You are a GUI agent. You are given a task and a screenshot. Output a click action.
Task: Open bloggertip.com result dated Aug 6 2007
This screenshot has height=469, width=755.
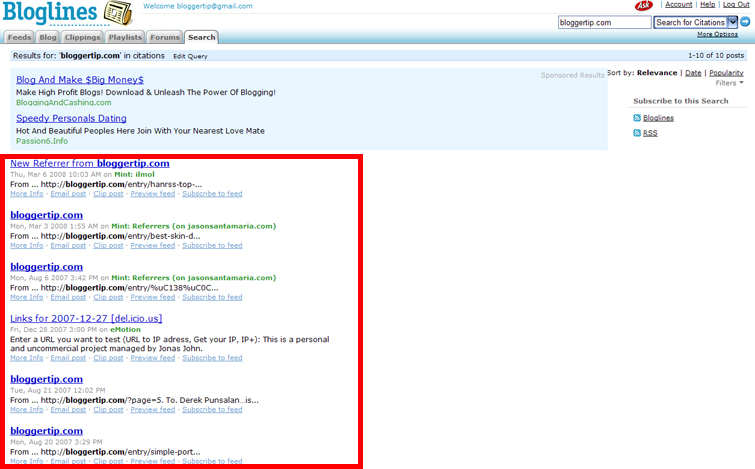click(x=46, y=266)
